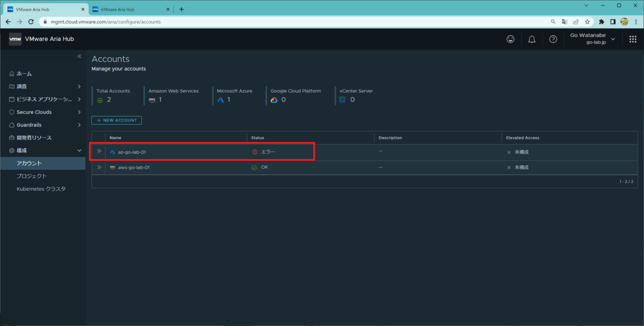Open the help question mark icon
Screen dimensions: 644x326
click(x=553, y=39)
